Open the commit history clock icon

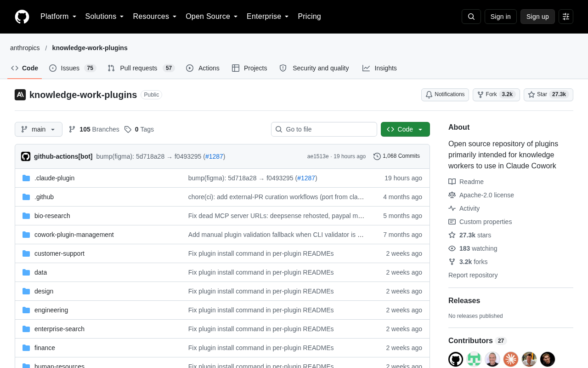point(377,156)
